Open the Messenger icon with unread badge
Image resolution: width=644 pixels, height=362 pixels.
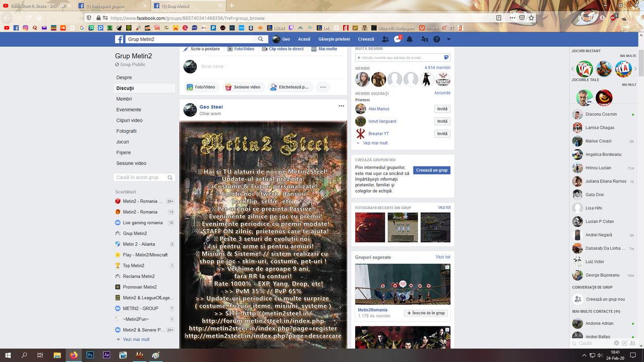click(397, 39)
